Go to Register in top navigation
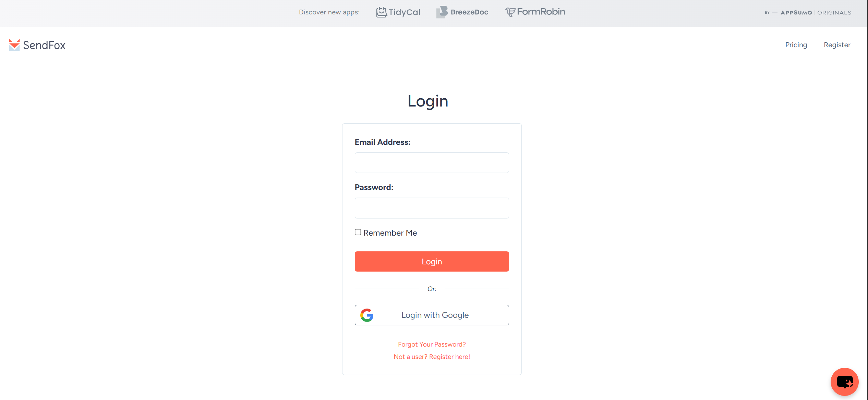The height and width of the screenshot is (400, 868). [x=837, y=45]
